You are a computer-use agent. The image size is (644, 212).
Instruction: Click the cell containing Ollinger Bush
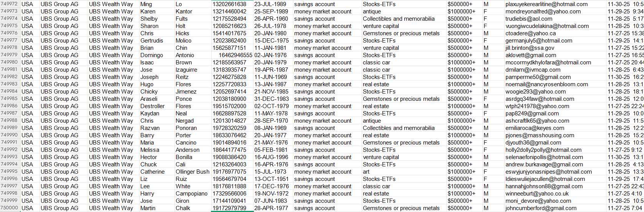pos(193,172)
